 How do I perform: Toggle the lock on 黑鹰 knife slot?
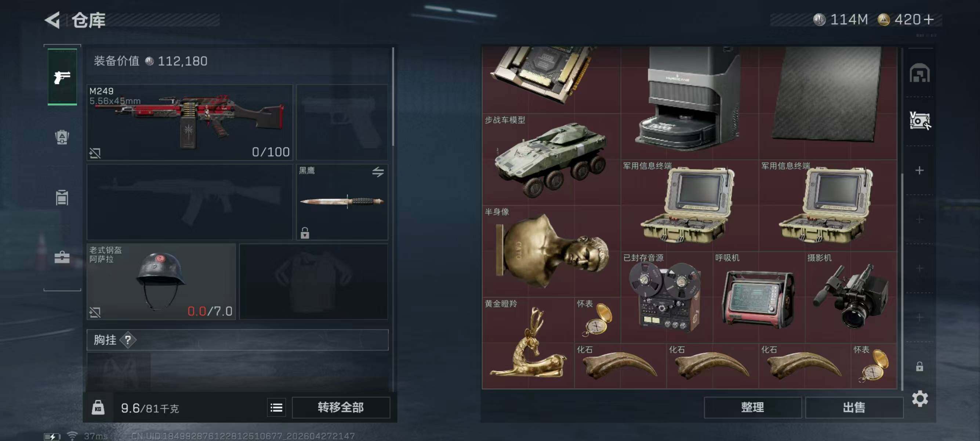pyautogui.click(x=305, y=233)
